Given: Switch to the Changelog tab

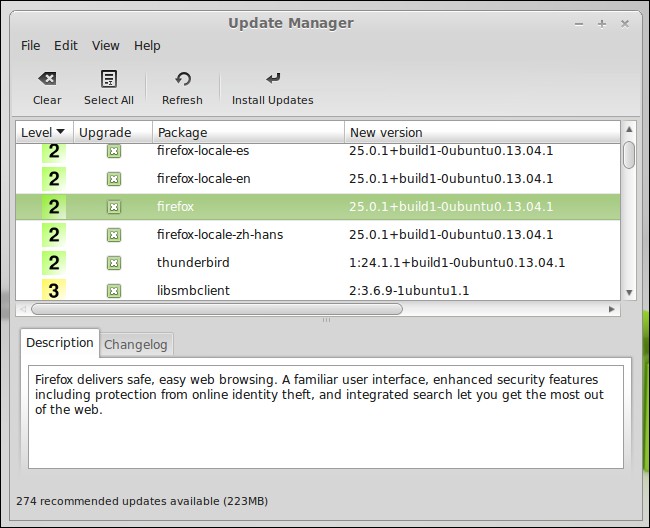Looking at the screenshot, I should 136,344.
